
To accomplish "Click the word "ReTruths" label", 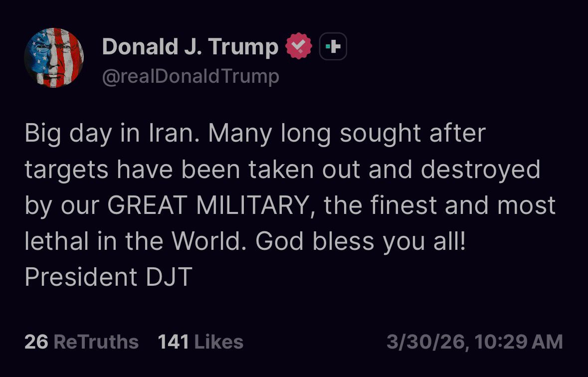I will coord(96,342).
